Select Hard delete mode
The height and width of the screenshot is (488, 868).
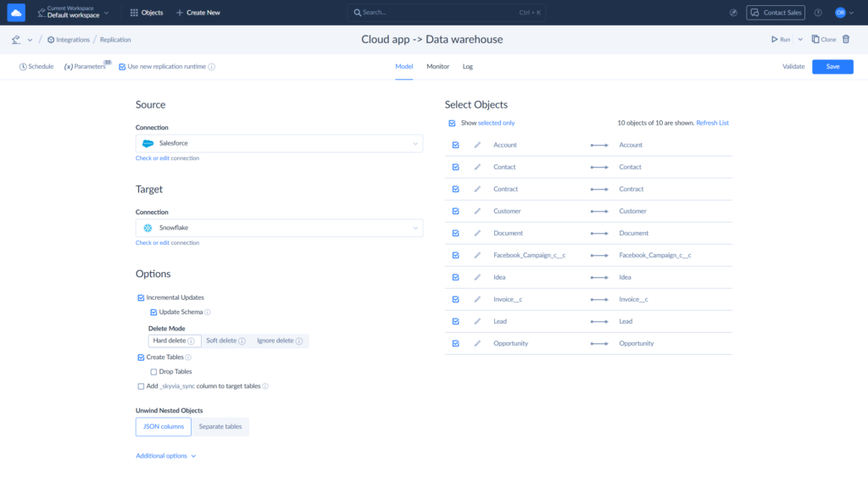[175, 341]
